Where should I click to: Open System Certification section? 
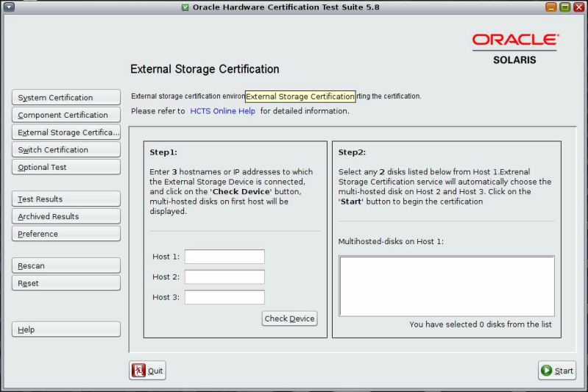[66, 97]
